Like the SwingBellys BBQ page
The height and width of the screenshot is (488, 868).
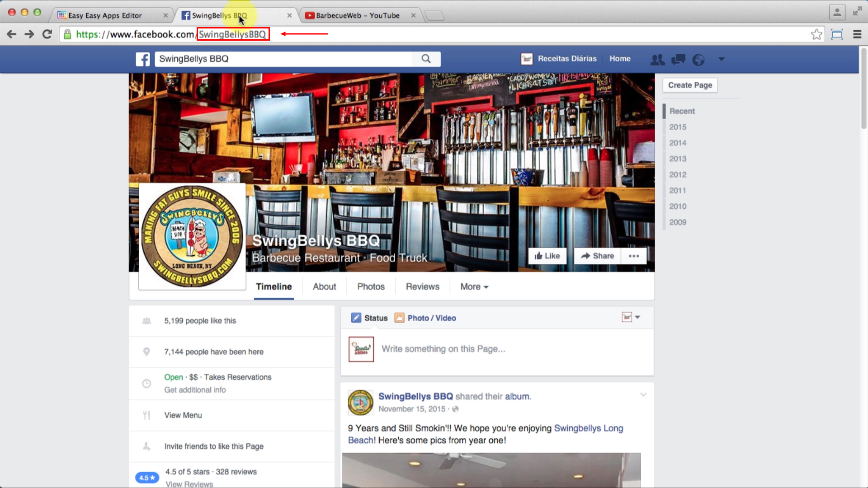pos(547,256)
